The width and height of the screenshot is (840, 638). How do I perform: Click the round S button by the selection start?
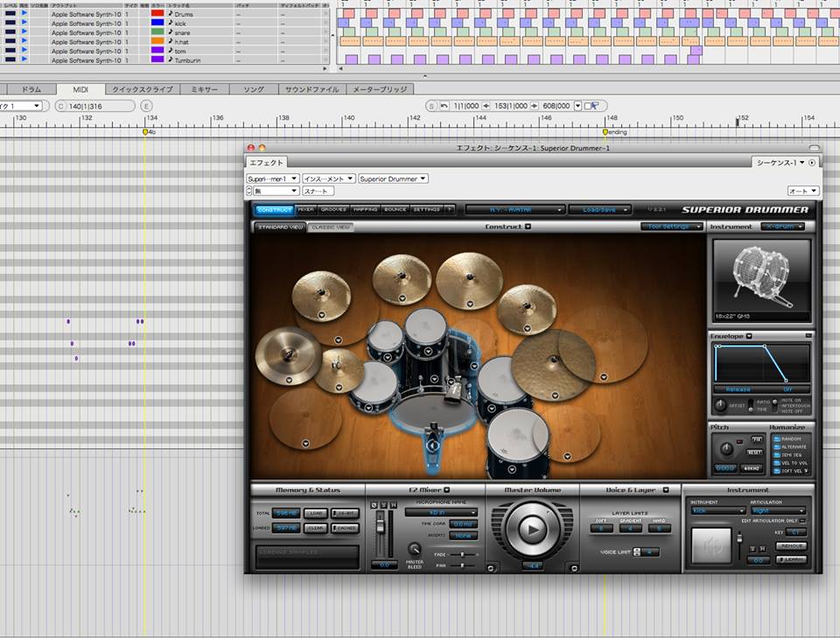(431, 106)
